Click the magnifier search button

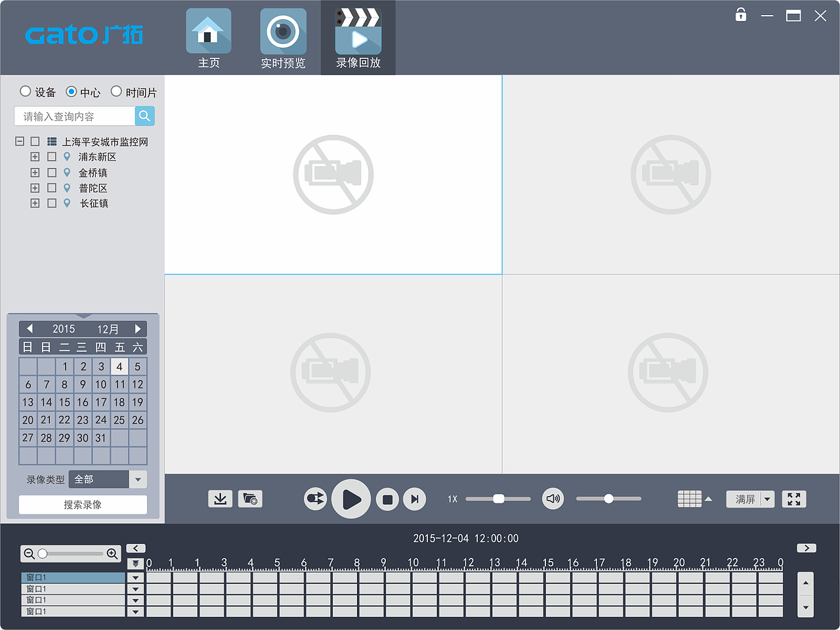(x=145, y=116)
